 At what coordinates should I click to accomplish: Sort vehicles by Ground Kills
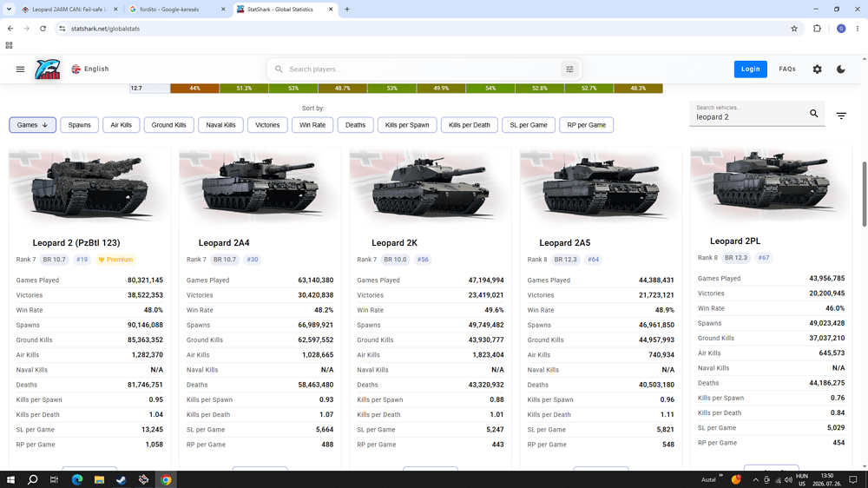click(x=169, y=125)
